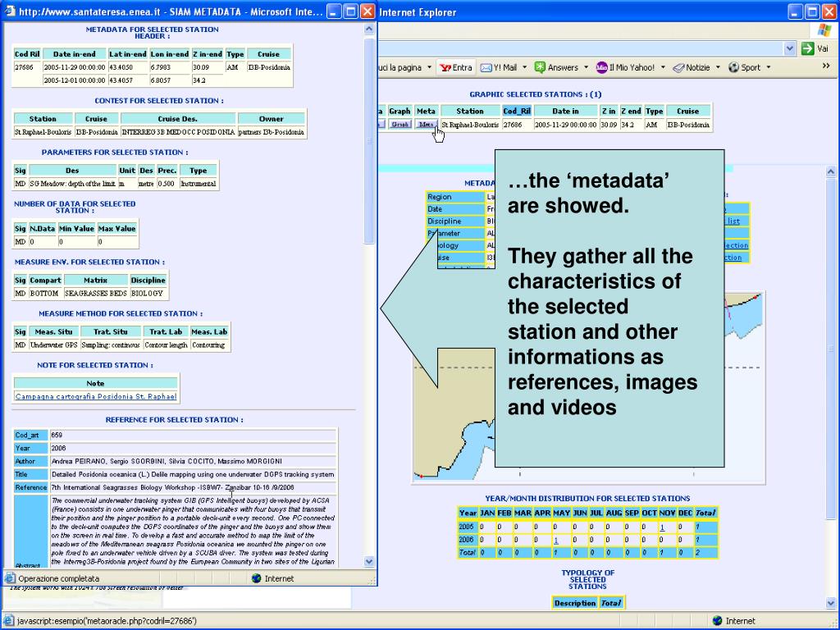Click the 2006 MAY count link

coord(556,540)
